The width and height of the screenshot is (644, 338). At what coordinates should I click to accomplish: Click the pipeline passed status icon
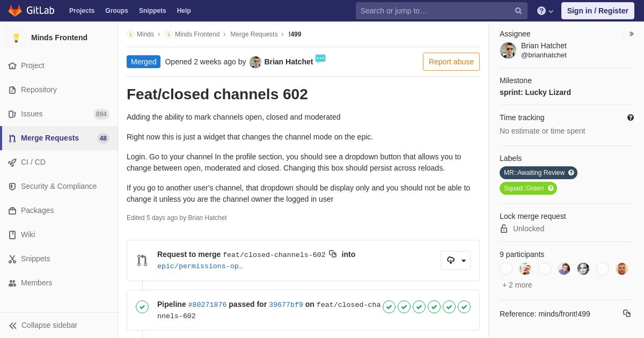point(142,307)
